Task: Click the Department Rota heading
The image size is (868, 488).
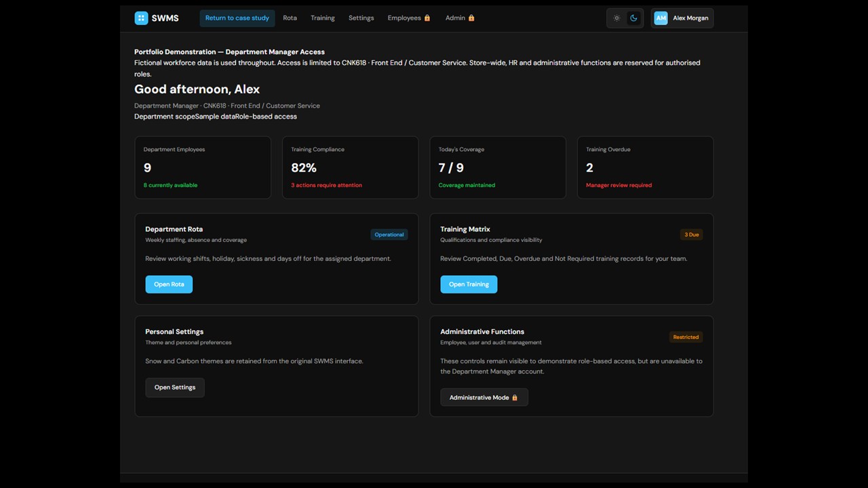Action: tap(174, 229)
